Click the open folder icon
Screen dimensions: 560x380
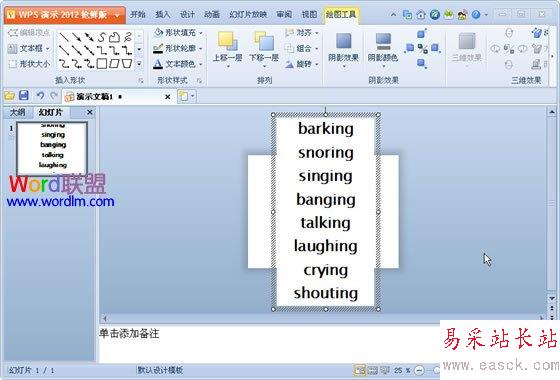click(x=10, y=96)
